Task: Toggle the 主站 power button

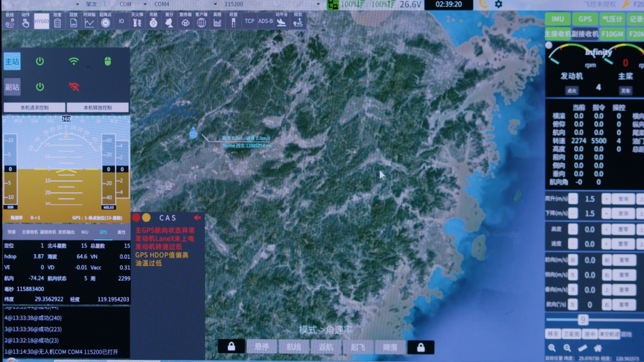Action: point(40,61)
